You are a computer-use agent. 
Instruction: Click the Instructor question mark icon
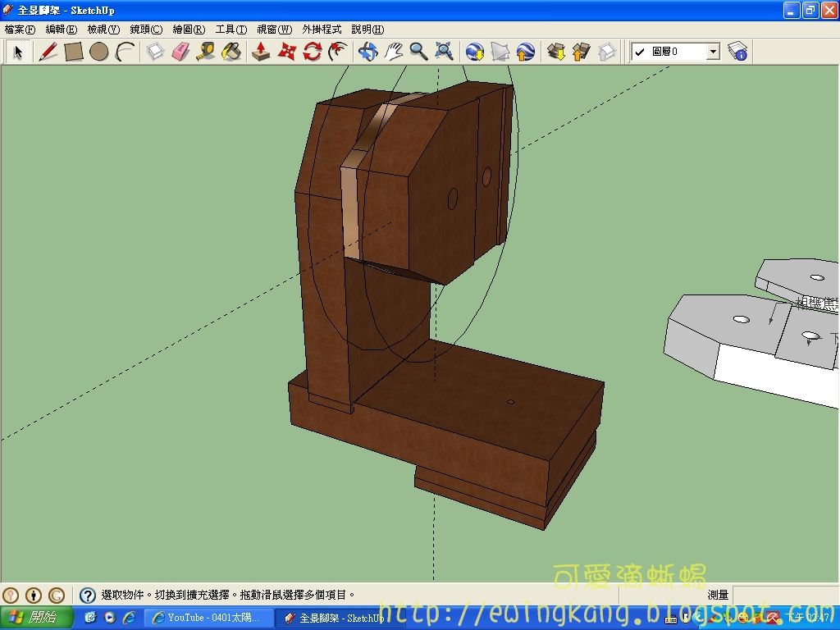pyautogui.click(x=87, y=596)
